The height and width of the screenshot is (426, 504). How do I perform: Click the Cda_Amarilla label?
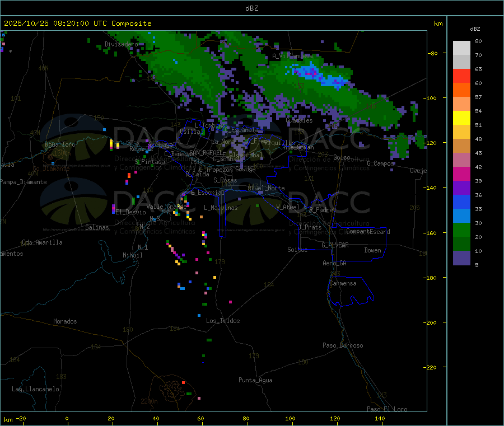pos(42,242)
